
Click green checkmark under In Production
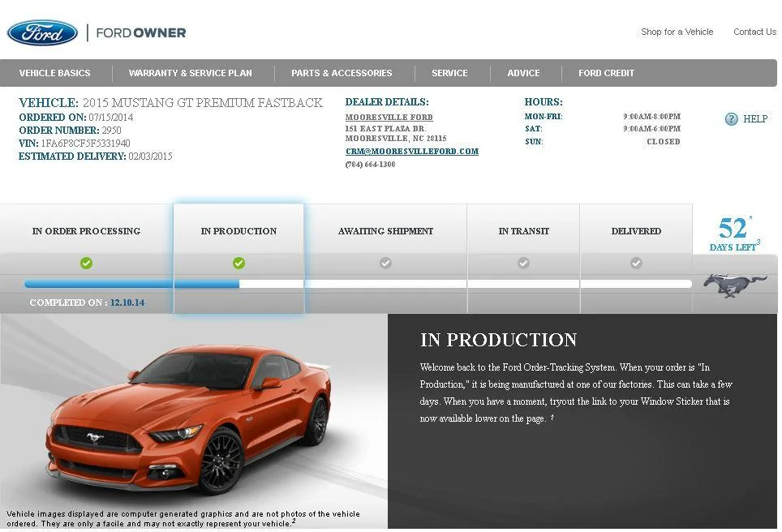238,263
